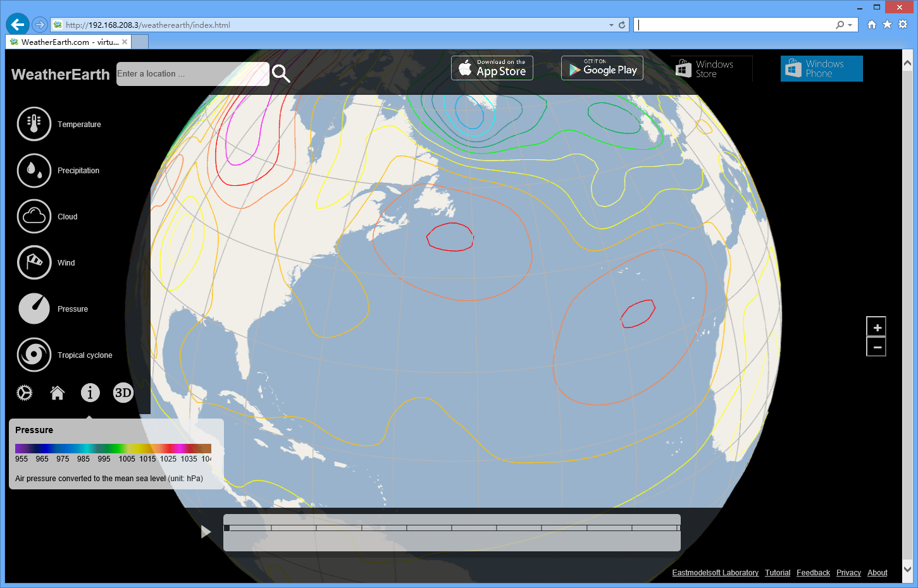Click the Pressure layer label
This screenshot has height=588, width=918.
click(73, 309)
